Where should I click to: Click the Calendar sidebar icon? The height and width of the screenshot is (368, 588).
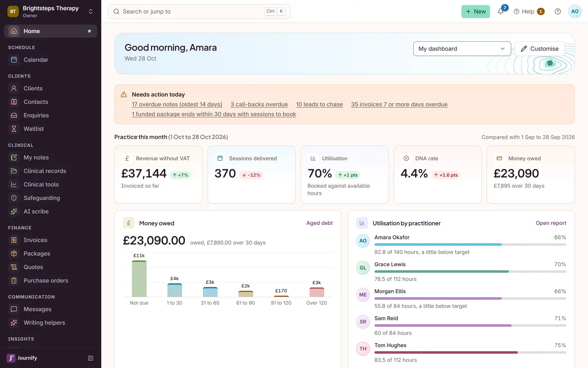click(14, 60)
